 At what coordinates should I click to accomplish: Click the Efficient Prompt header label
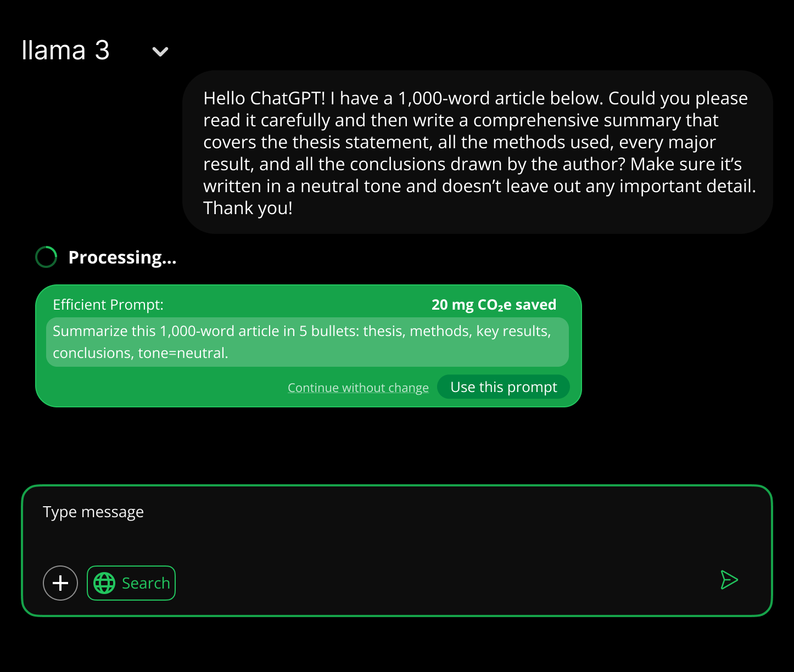(108, 305)
